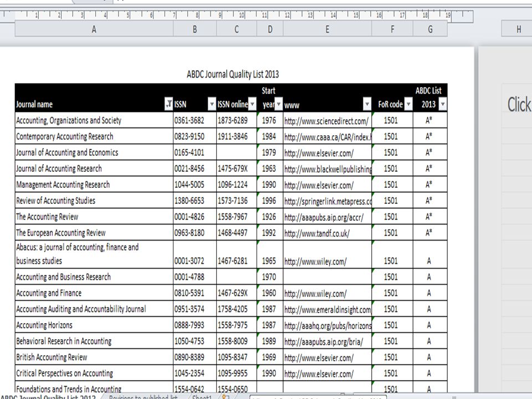Select start year cell 1992
The image size is (532, 399).
point(270,232)
